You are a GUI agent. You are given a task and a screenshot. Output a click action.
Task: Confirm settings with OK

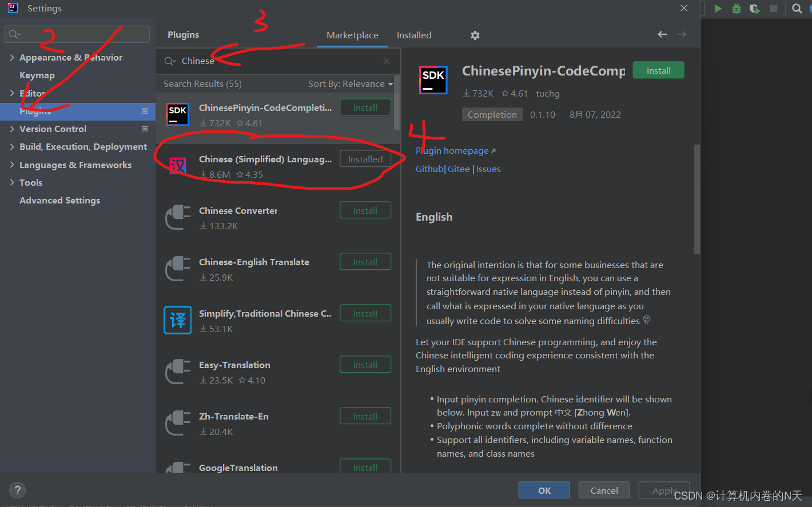coord(544,490)
